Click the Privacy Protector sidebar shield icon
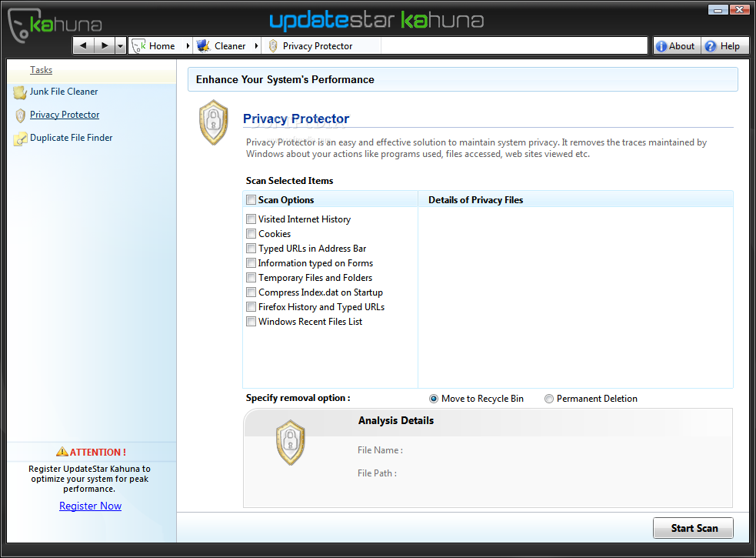The height and width of the screenshot is (558, 756). [x=20, y=115]
